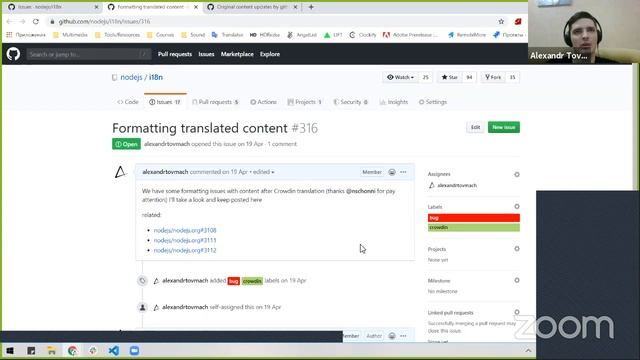Screen dimensions: 640x360
Task: Open alexandrtovmach avatar beside first comment
Action: (120, 172)
